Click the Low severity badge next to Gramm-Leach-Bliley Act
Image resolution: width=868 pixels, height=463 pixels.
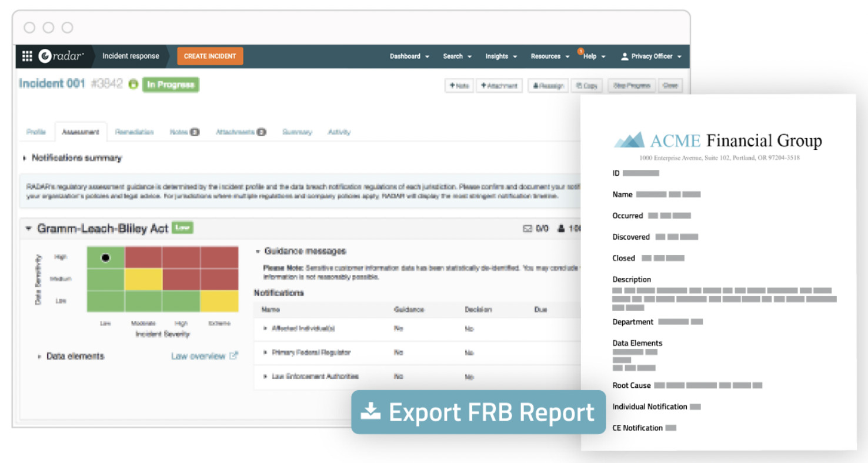point(182,228)
